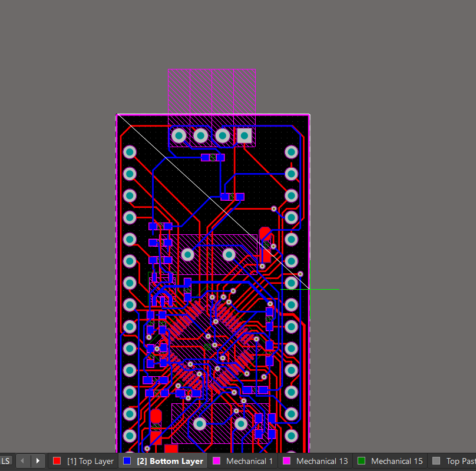This screenshot has width=476, height=471.
Task: Activate the Mechanical 1 layer tab
Action: click(x=243, y=461)
